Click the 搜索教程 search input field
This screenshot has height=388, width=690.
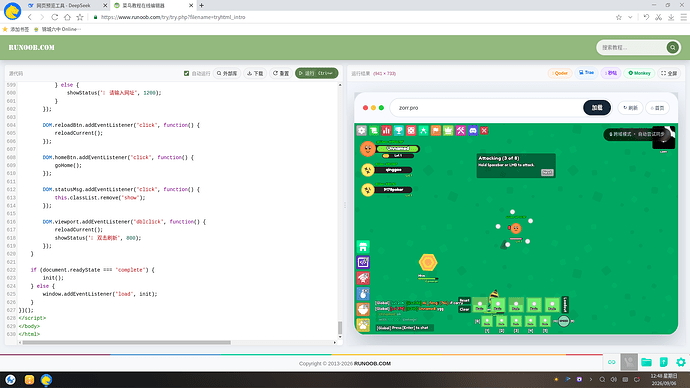[632, 48]
